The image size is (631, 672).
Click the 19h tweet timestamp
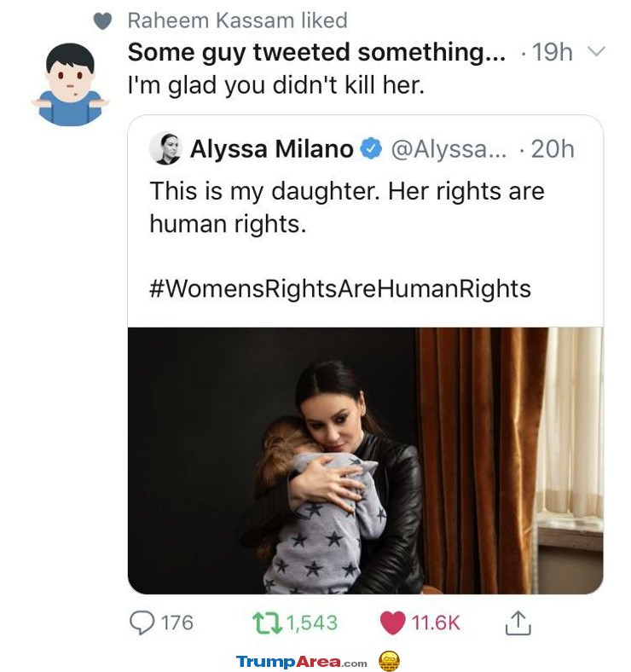tap(553, 52)
